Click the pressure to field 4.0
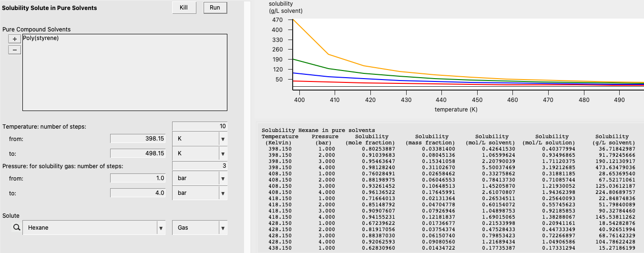 tap(138, 193)
